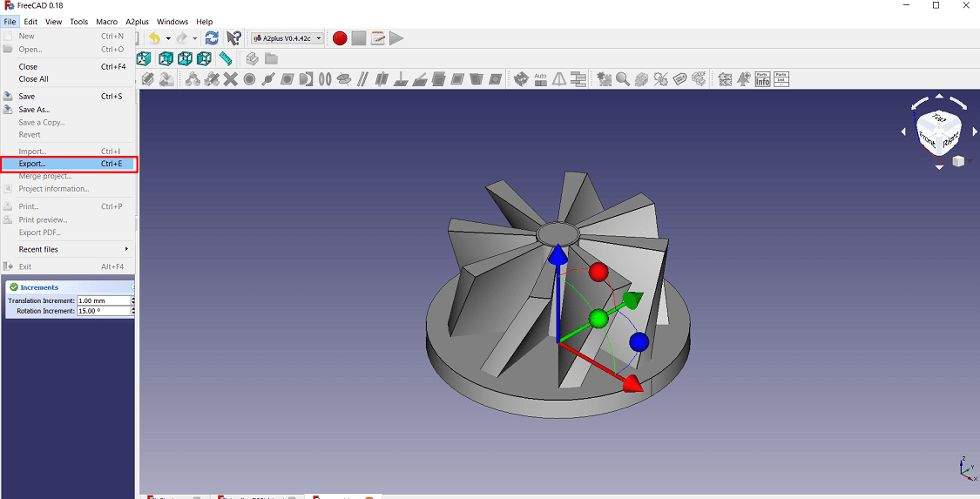Click the delete constraints X icon
Image resolution: width=980 pixels, height=499 pixels.
(231, 78)
